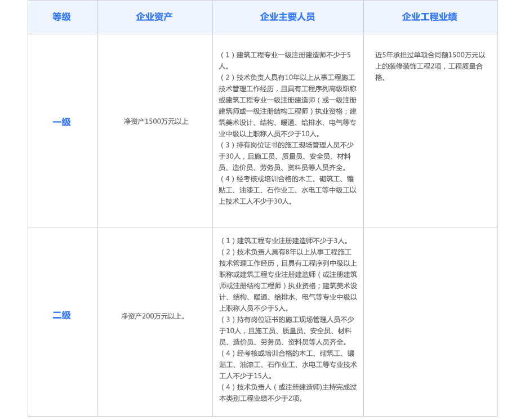This screenshot has width=525, height=420.
Task: Click text requiring 一级注册建造师不少于5人
Action: [x=285, y=55]
